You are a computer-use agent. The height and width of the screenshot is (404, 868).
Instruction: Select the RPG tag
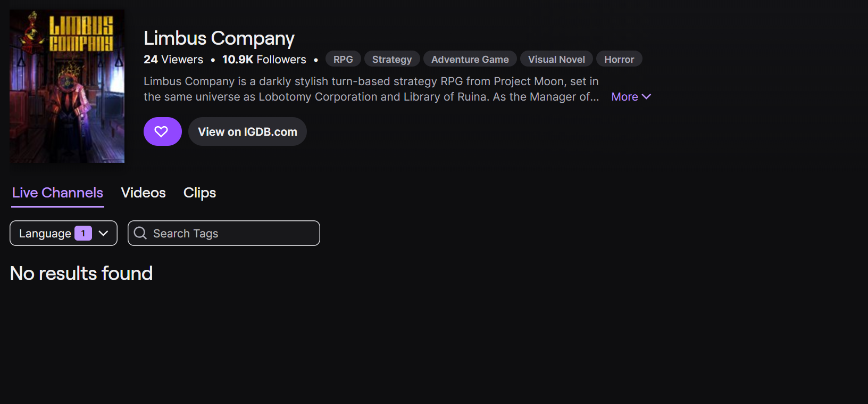click(343, 59)
